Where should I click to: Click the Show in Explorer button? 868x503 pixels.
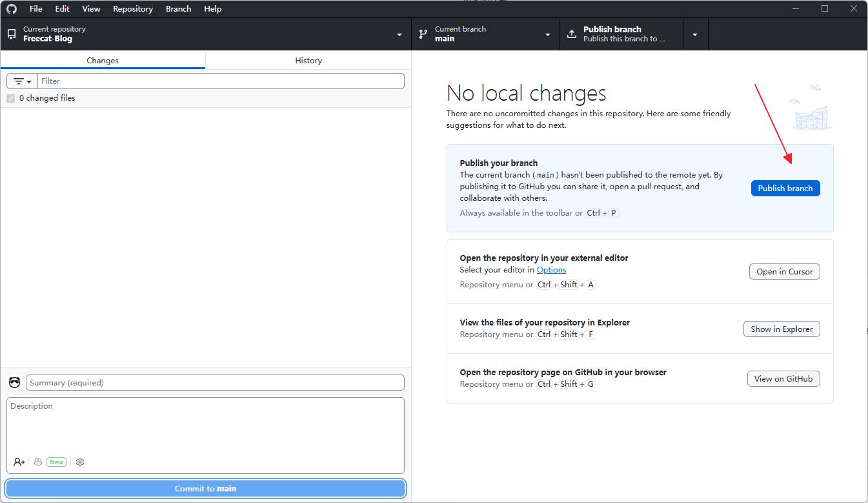tap(782, 329)
